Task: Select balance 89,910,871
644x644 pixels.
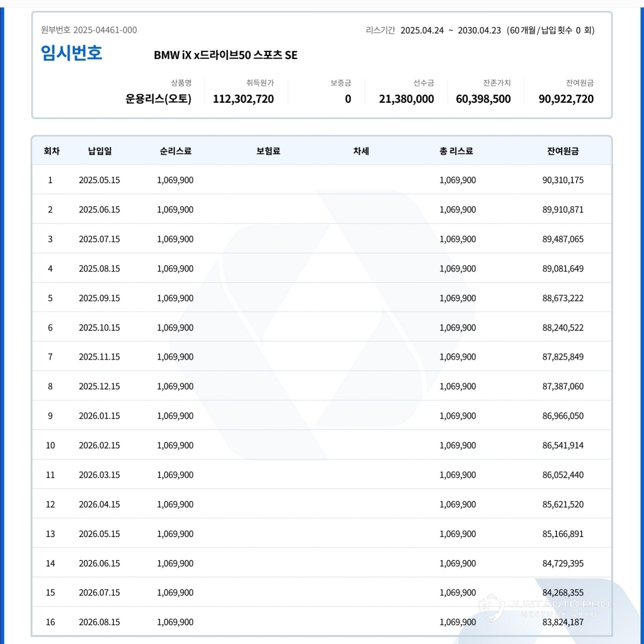Action: tap(563, 210)
